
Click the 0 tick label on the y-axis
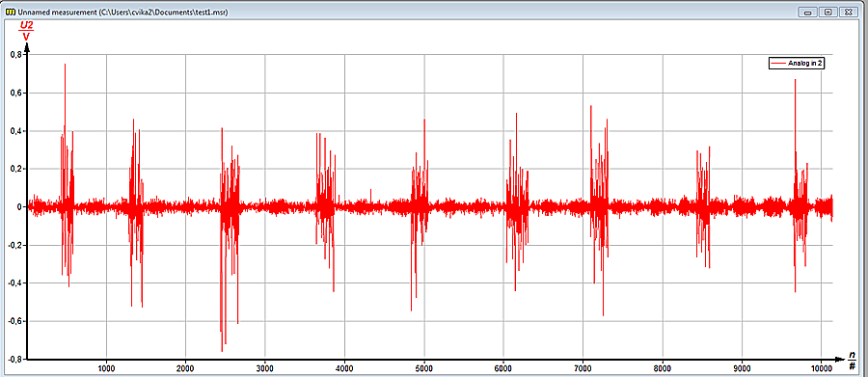tap(19, 207)
